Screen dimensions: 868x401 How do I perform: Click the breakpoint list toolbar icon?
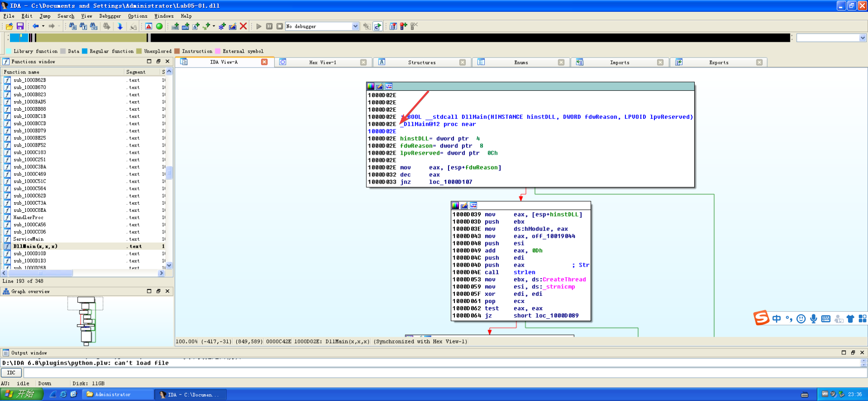[393, 26]
